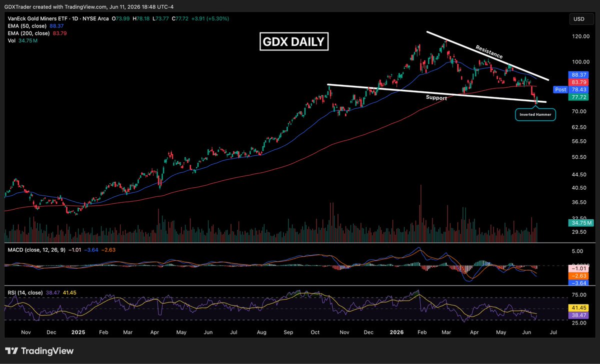Click the Aug label on time axis
Image resolution: width=600 pixels, height=364 pixels.
coord(260,332)
